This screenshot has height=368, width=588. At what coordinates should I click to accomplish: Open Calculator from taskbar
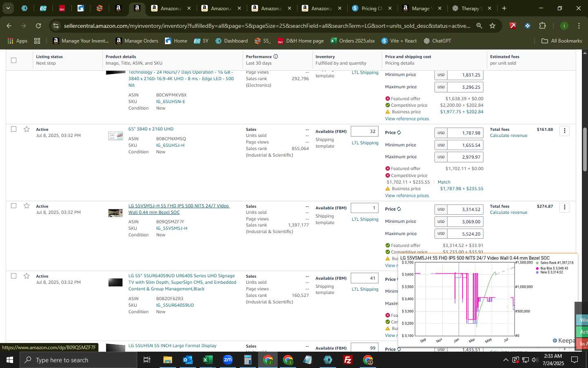[247, 360]
